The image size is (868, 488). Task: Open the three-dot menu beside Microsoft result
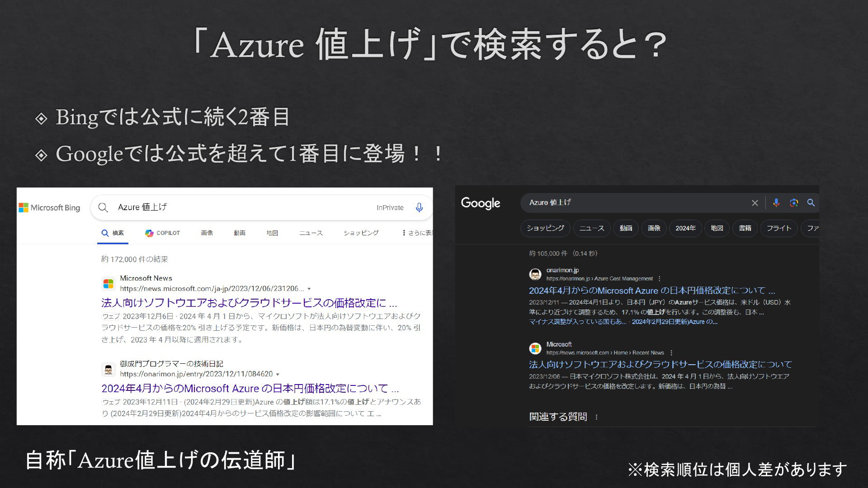click(x=671, y=353)
